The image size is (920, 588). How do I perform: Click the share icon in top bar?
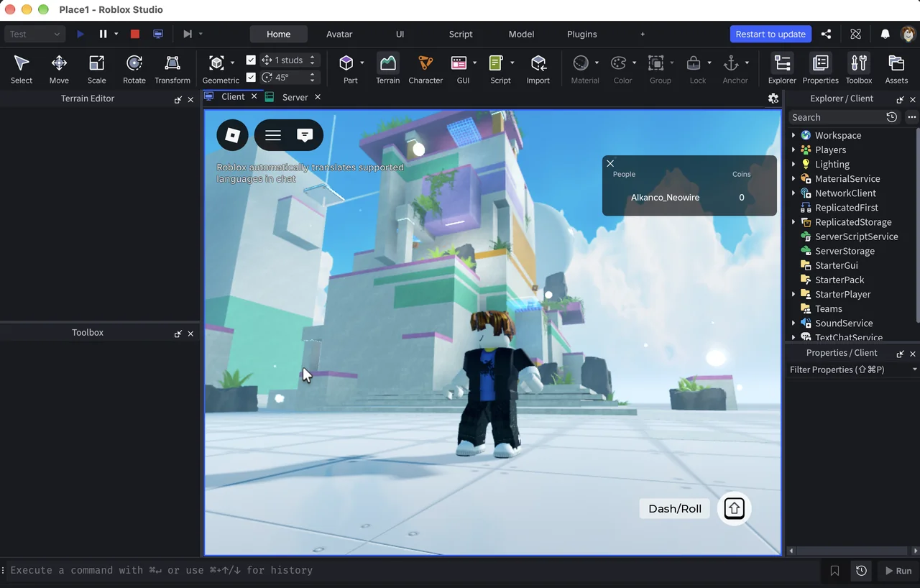(x=826, y=34)
